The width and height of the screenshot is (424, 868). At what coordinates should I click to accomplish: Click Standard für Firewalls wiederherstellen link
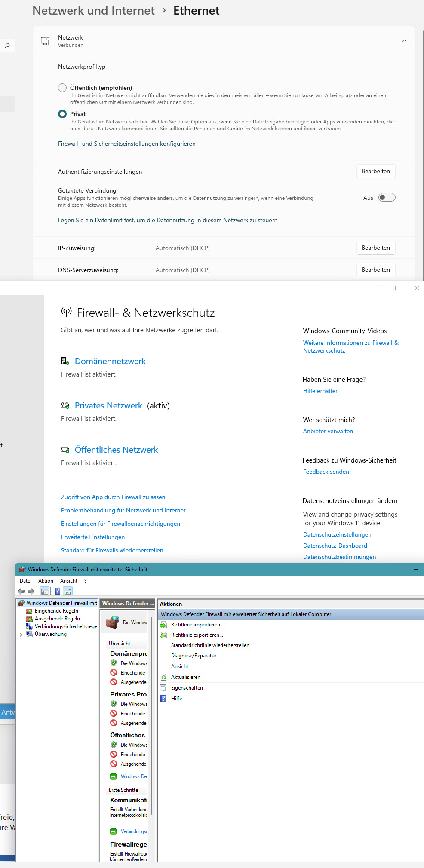[112, 550]
